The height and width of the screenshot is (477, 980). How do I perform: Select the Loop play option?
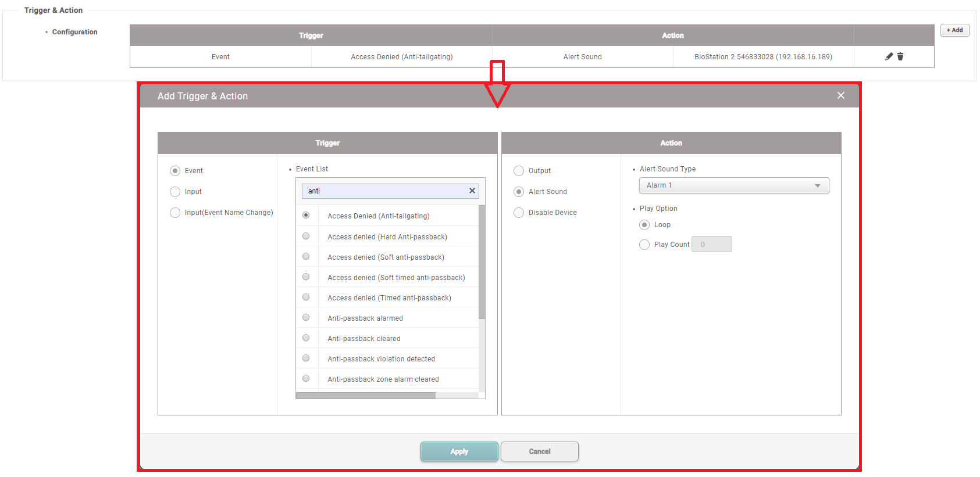[644, 225]
